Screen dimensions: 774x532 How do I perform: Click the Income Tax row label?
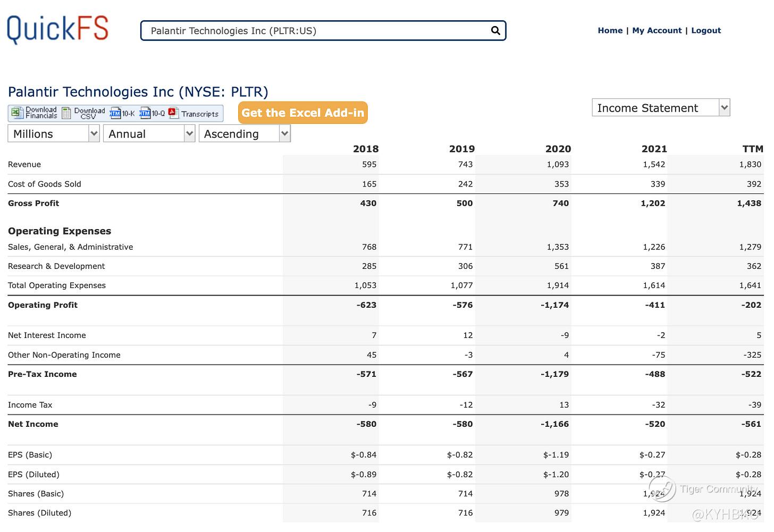click(30, 405)
